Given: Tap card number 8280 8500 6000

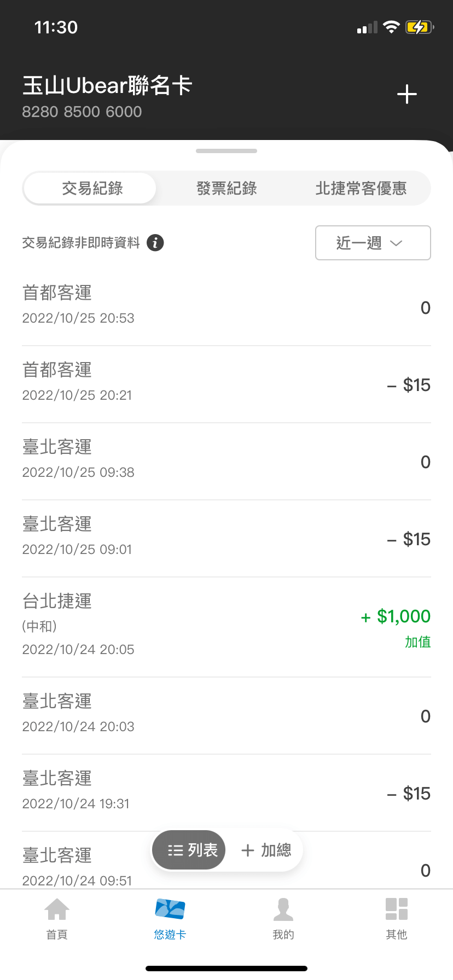Looking at the screenshot, I should coord(82,112).
